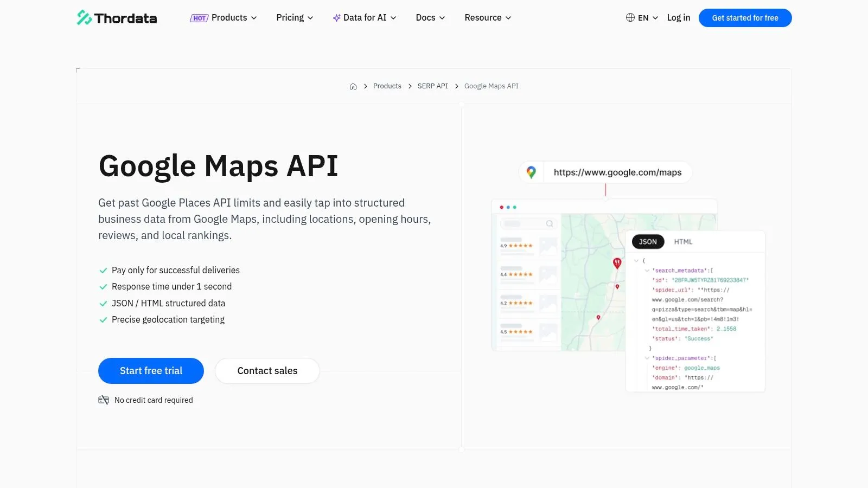Go to Products breadcrumb
This screenshot has width=868, height=488.
[x=387, y=86]
